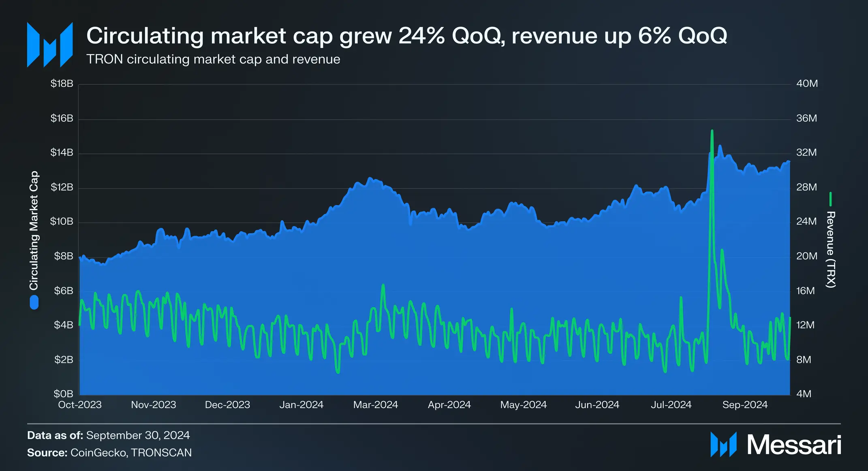
Task: Click the green Revenue (TRX) legend marker
Action: tap(830, 199)
